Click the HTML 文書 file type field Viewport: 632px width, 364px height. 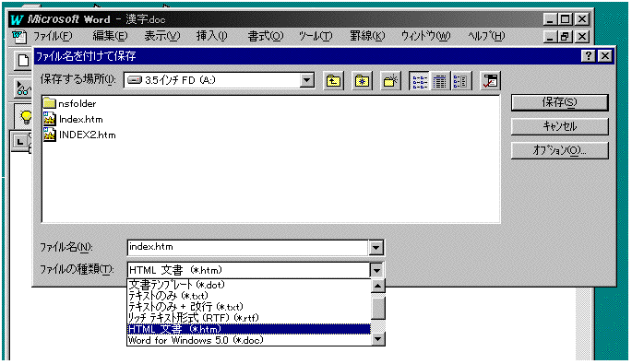pyautogui.click(x=248, y=270)
